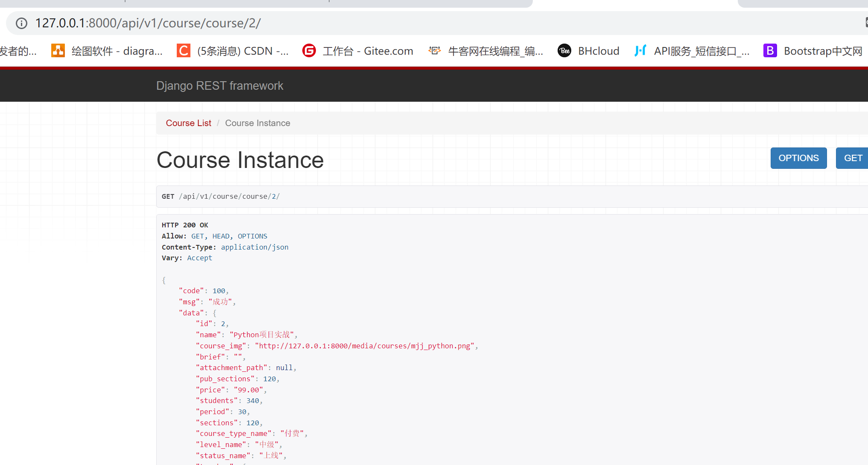
Task: Open the diagram software bookmark icon
Action: pyautogui.click(x=58, y=50)
